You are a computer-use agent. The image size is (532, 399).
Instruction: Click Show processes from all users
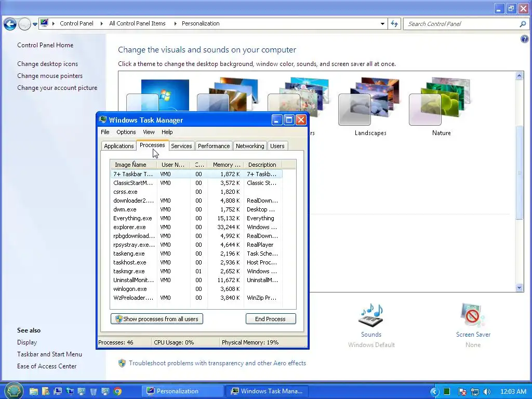pos(157,319)
